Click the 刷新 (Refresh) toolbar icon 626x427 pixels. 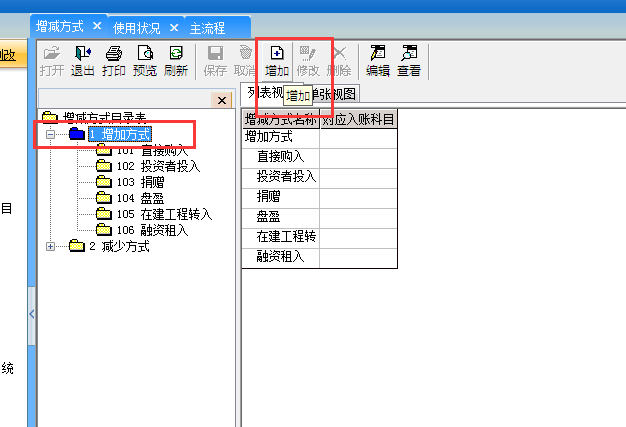pos(176,60)
